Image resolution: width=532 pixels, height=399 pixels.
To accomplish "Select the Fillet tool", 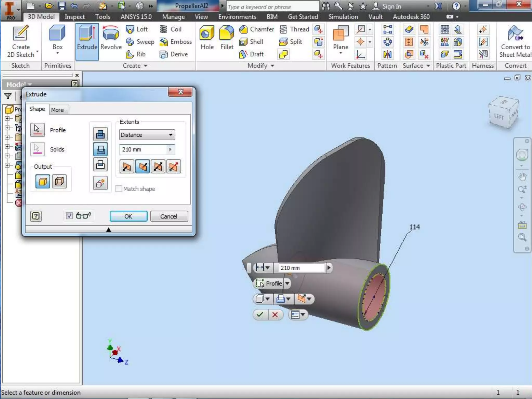I will 227,34.
